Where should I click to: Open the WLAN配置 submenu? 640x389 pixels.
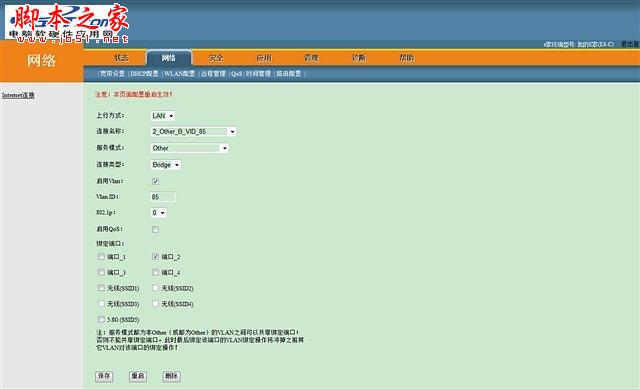click(180, 74)
